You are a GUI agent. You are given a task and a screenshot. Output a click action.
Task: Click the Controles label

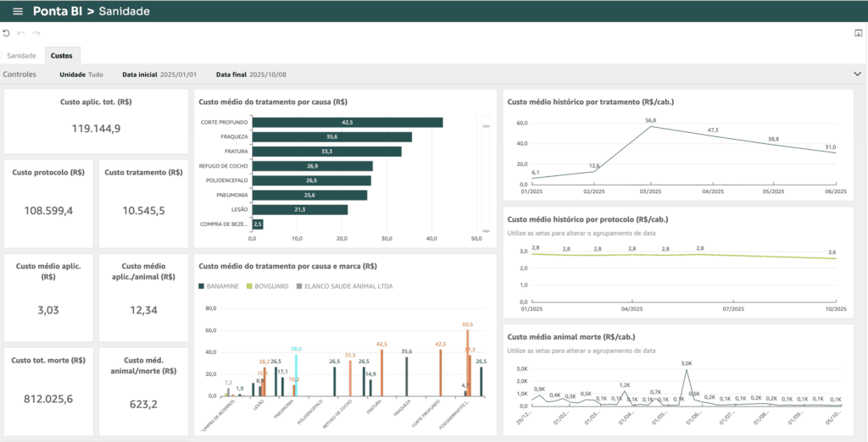[19, 75]
